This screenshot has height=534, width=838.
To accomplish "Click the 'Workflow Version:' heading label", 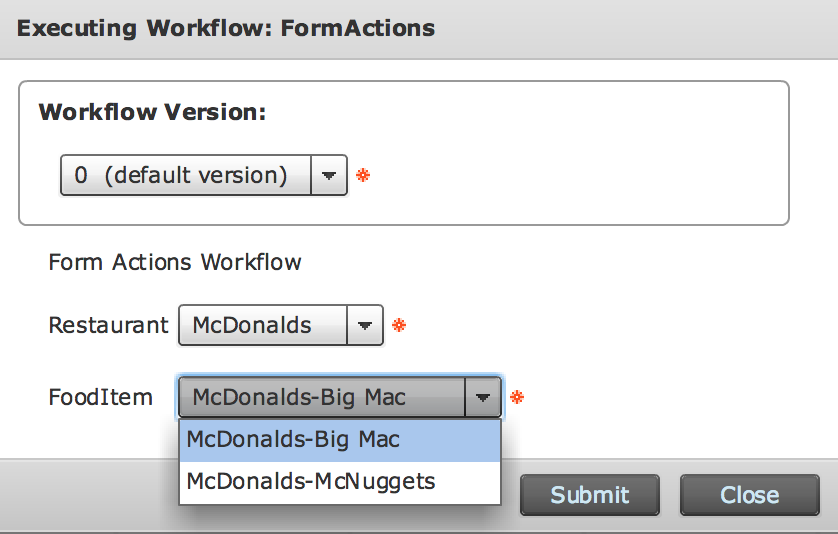I will [152, 111].
